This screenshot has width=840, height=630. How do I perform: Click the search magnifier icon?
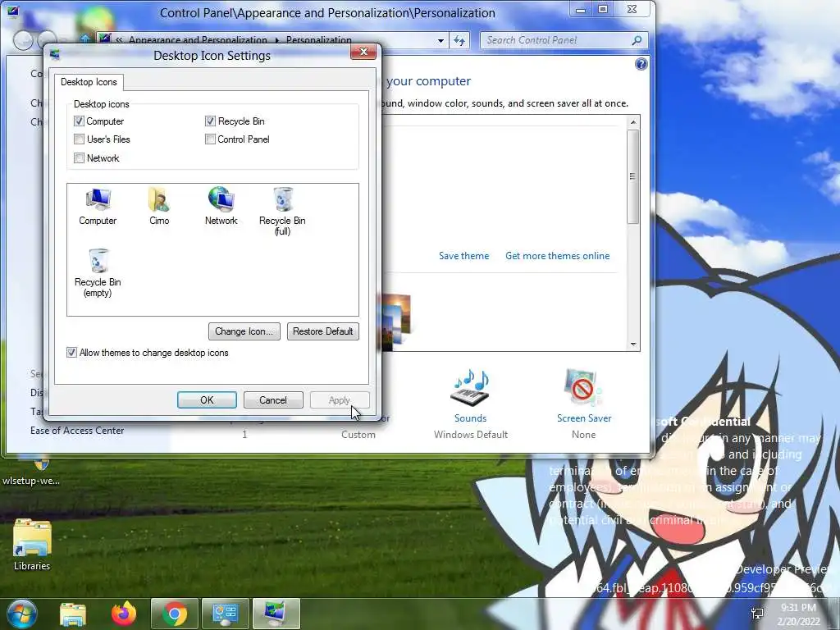tap(637, 40)
